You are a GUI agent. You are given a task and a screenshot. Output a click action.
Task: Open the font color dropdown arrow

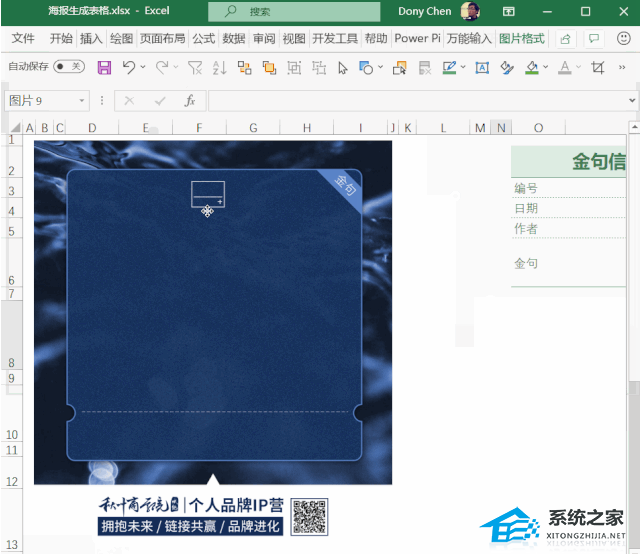(x=578, y=66)
